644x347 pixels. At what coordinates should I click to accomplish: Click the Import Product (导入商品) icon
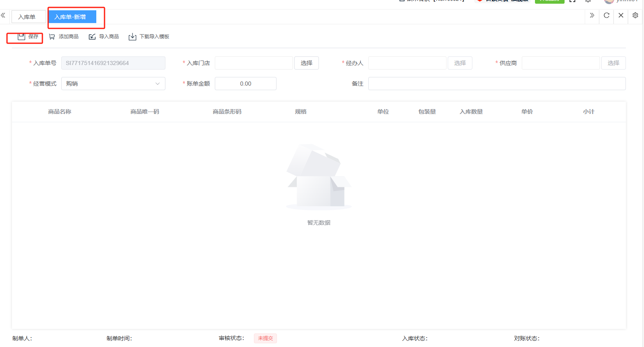tap(92, 37)
